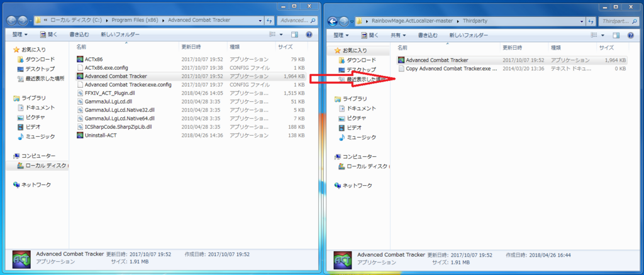The width and height of the screenshot is (644, 275).
Task: Click 新しいフォルダー in left window toolbar
Action: coord(120,35)
